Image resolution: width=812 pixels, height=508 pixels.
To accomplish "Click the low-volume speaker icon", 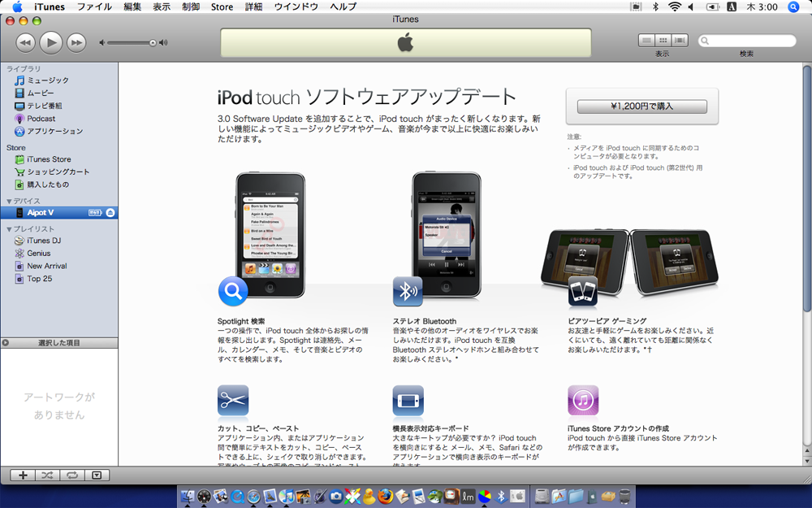I will [x=102, y=42].
